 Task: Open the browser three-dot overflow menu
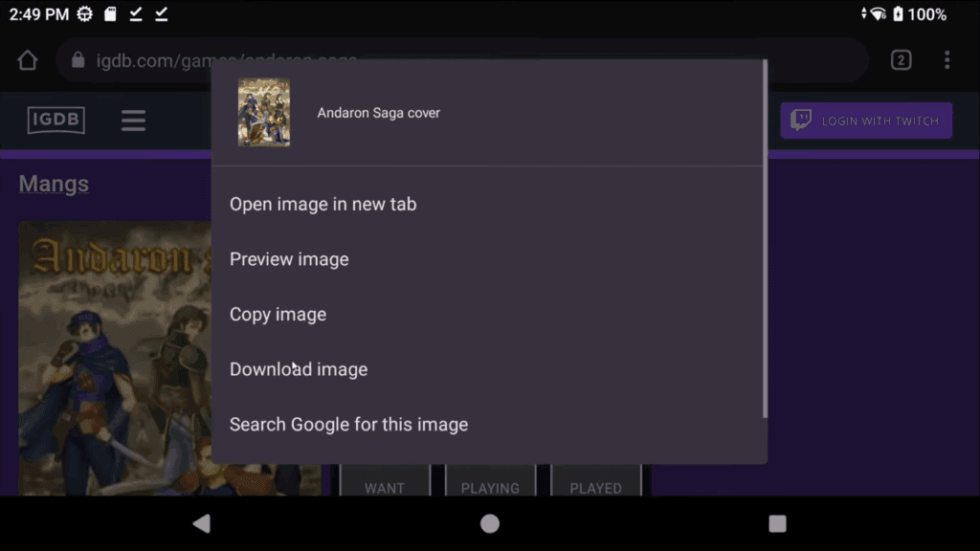click(947, 60)
